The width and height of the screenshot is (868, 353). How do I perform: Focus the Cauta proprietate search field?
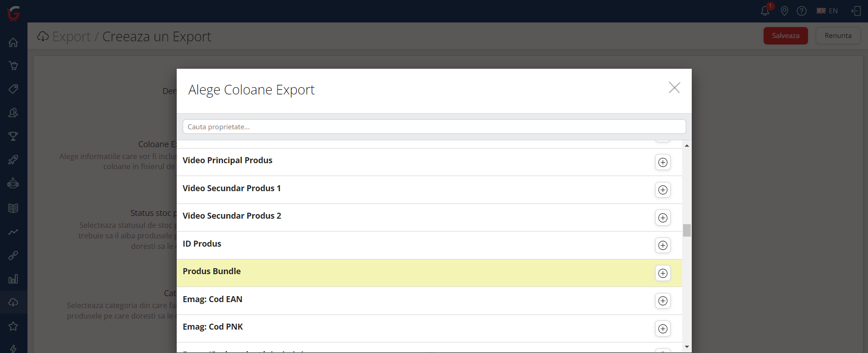(x=434, y=127)
